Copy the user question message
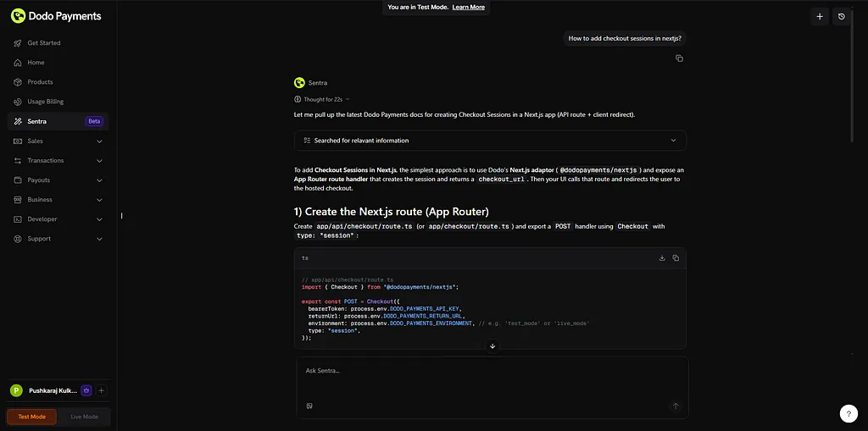The height and width of the screenshot is (431, 868). tap(679, 58)
